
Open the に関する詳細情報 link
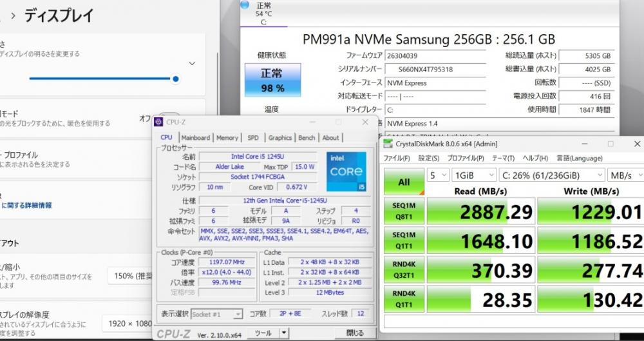[x=27, y=205]
